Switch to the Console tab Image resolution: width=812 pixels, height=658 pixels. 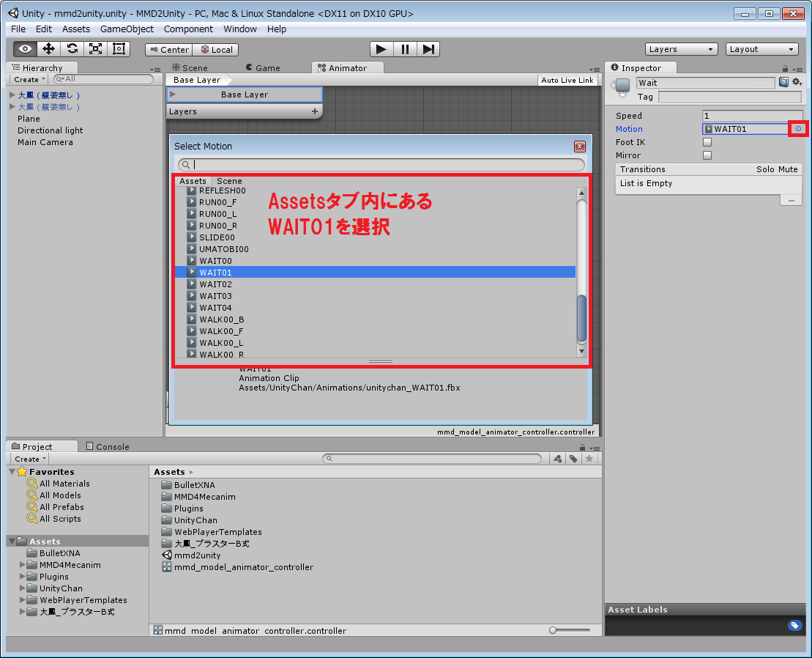(108, 447)
